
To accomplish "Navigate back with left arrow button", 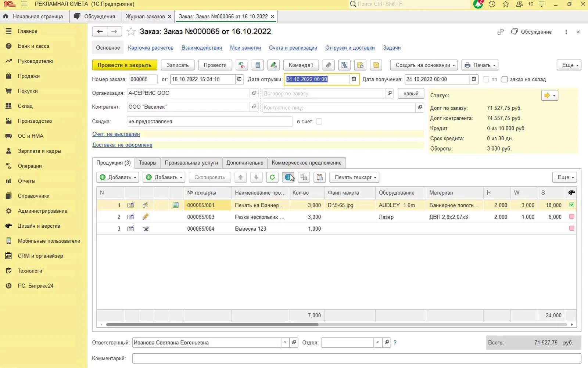I will 100,32.
